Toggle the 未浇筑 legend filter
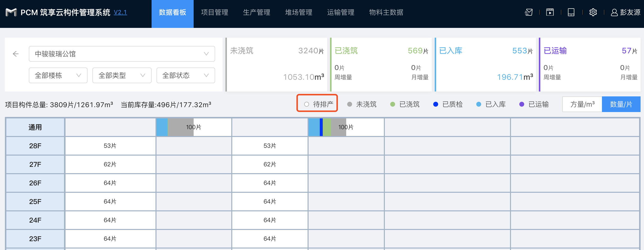Image resolution: width=644 pixels, height=250 pixels. tap(362, 104)
